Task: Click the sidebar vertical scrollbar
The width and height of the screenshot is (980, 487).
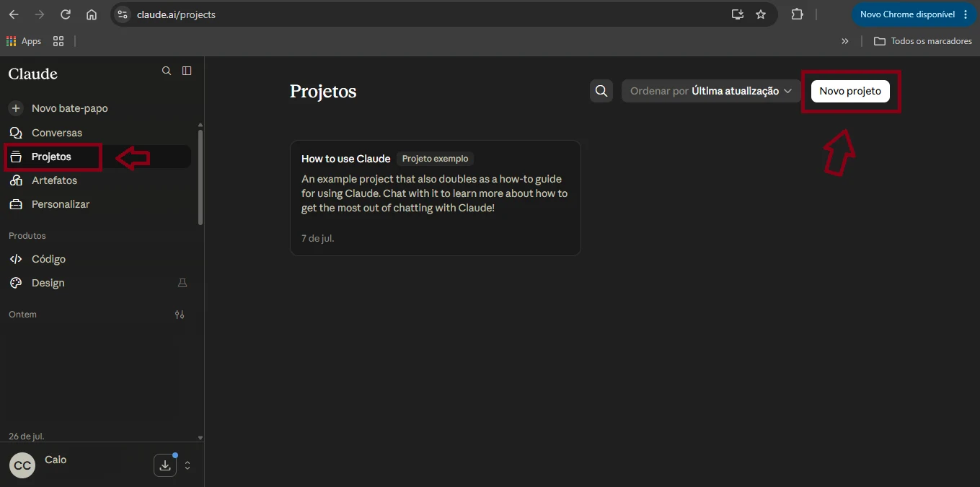Action: [x=200, y=177]
